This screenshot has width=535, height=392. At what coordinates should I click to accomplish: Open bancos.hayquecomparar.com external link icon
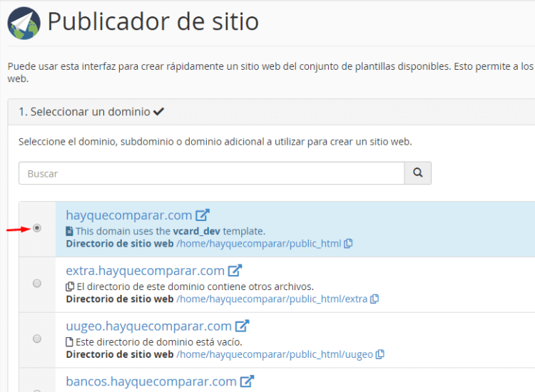(x=247, y=381)
